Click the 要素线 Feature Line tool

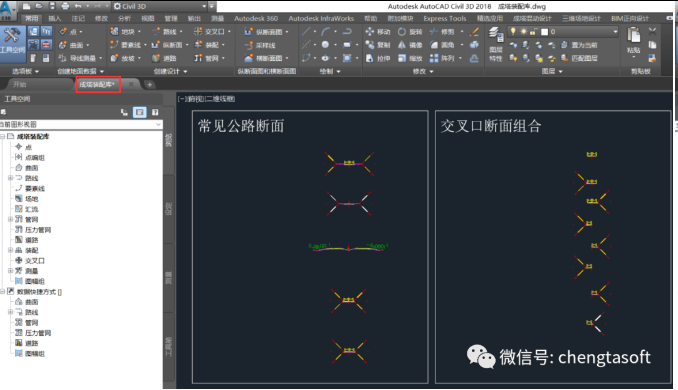coord(128,45)
